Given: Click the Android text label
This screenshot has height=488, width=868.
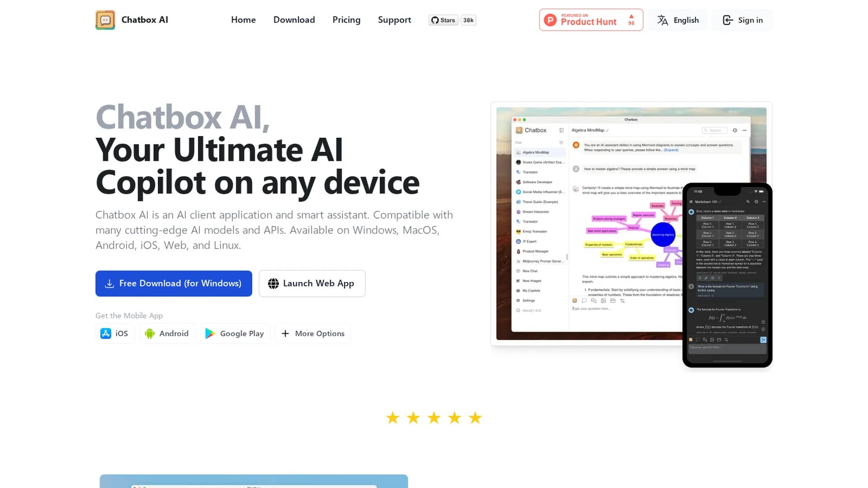Looking at the screenshot, I should 174,333.
